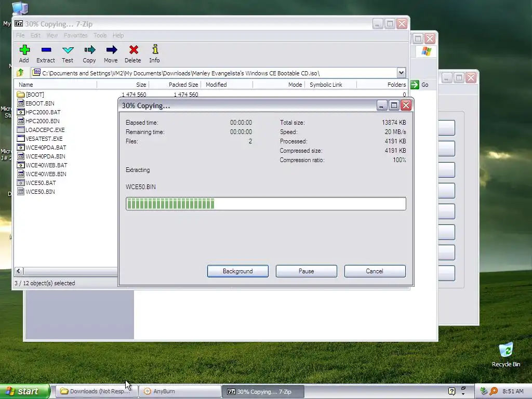Click the left arrow of the horizontal scrollbar

[19, 271]
